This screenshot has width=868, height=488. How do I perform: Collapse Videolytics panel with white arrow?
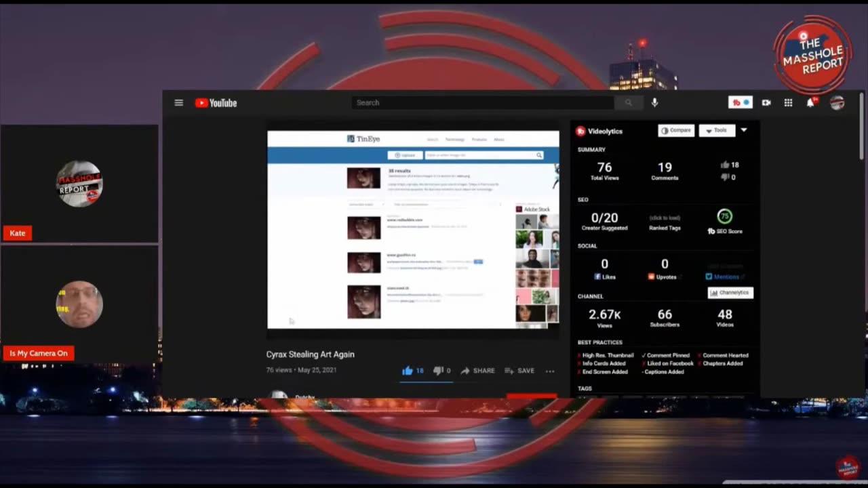744,130
